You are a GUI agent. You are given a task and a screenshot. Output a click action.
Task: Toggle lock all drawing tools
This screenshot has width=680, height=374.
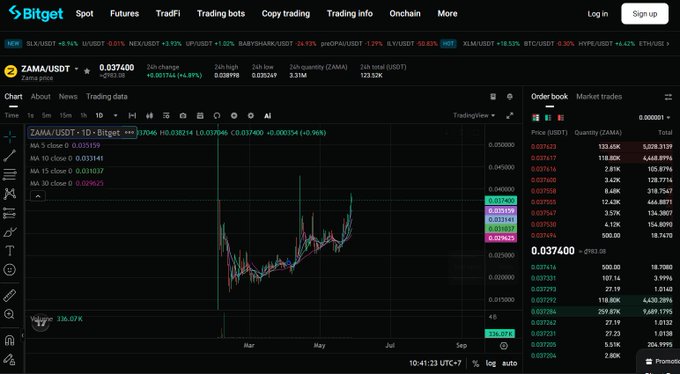pos(10,360)
